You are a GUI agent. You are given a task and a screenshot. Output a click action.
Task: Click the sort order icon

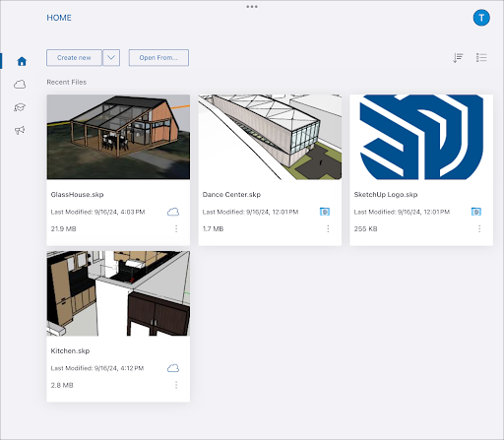[458, 58]
